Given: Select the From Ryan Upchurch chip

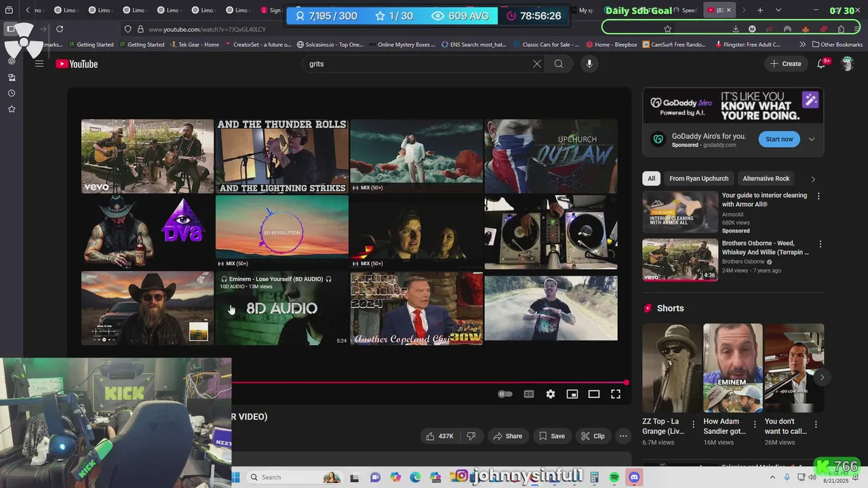Looking at the screenshot, I should [x=698, y=178].
